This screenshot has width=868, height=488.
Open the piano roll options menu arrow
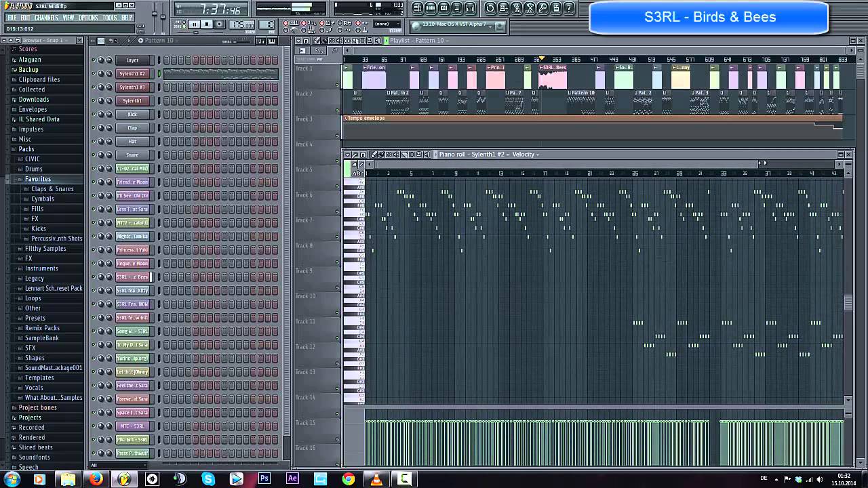coord(347,155)
